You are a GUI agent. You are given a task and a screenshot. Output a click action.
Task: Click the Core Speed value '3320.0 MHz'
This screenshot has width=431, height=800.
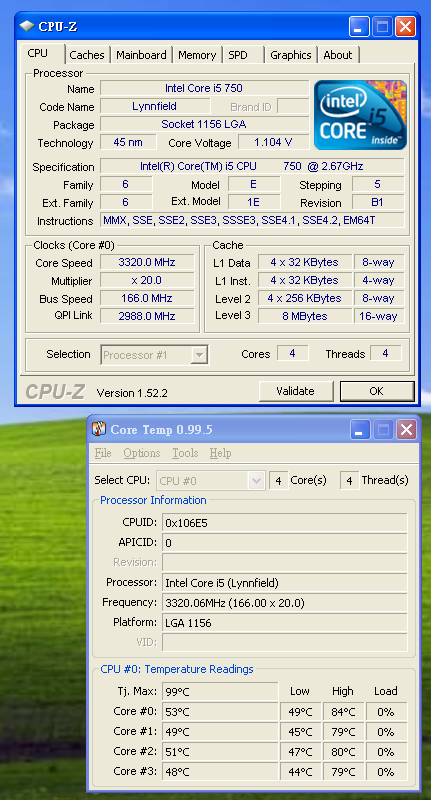(x=147, y=262)
